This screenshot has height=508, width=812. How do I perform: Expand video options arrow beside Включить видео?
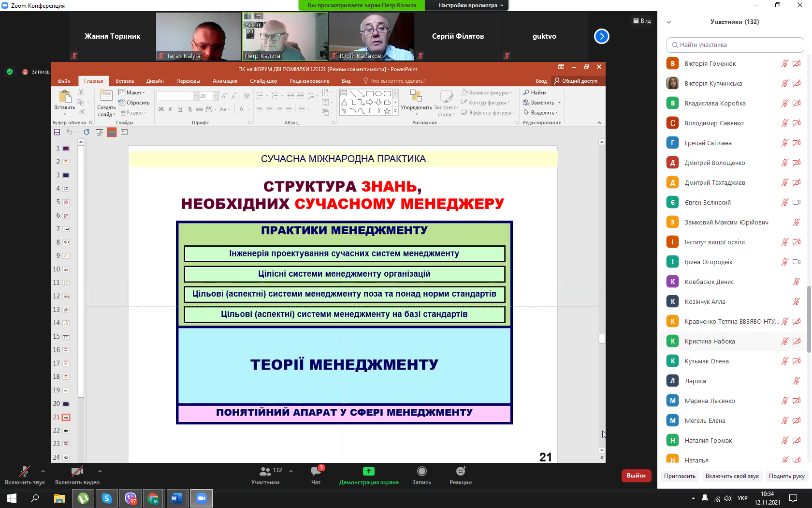pos(100,471)
